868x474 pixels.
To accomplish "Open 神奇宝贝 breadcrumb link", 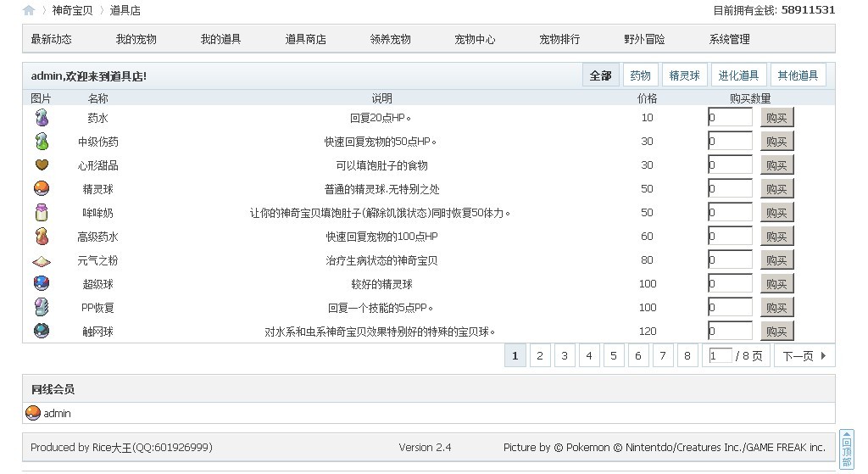I will (72, 10).
